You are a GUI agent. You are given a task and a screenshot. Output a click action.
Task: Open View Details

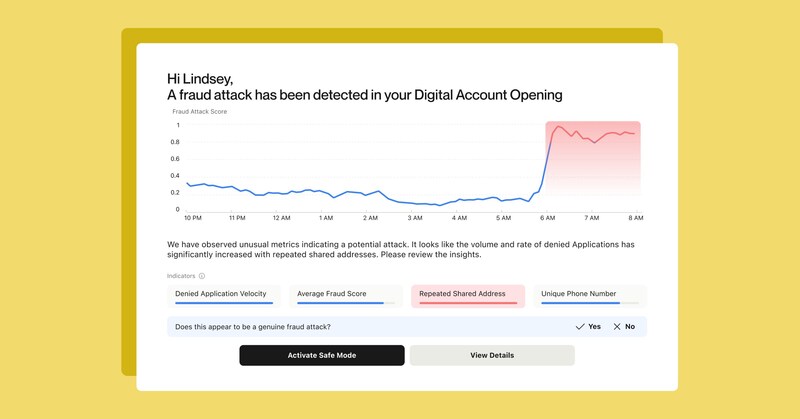[492, 355]
